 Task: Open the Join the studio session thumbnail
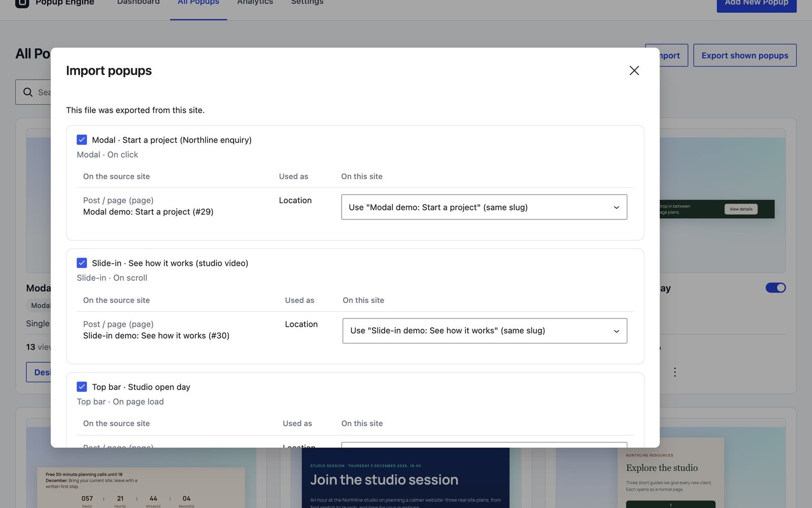point(405,478)
